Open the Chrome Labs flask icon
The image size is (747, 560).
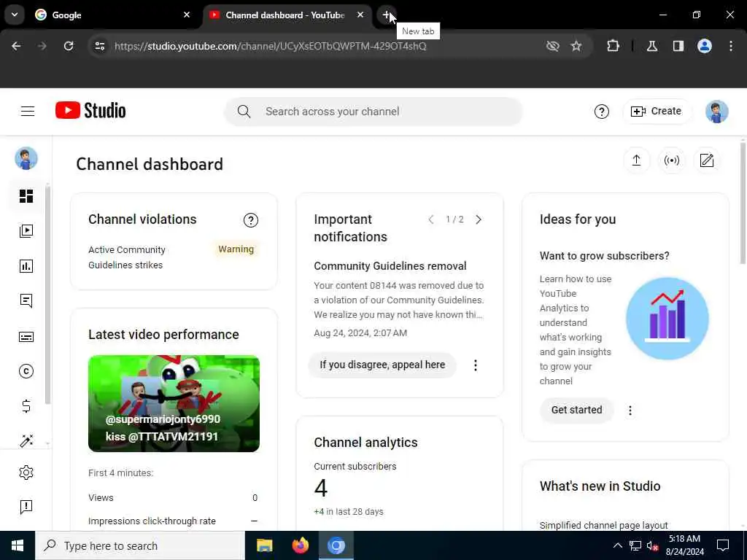pos(652,46)
